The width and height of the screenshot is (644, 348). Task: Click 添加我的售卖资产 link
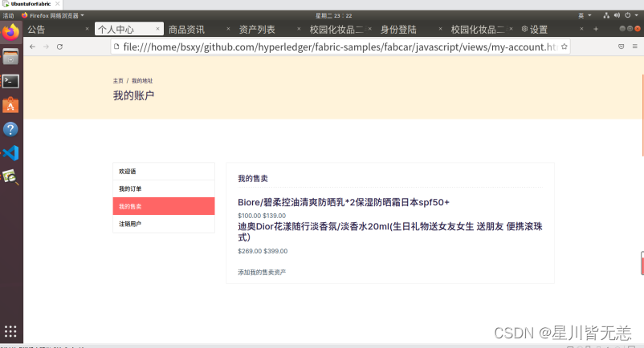(262, 272)
